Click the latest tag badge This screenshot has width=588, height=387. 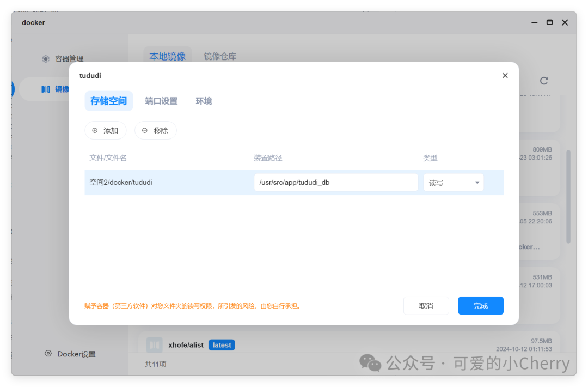pos(222,345)
